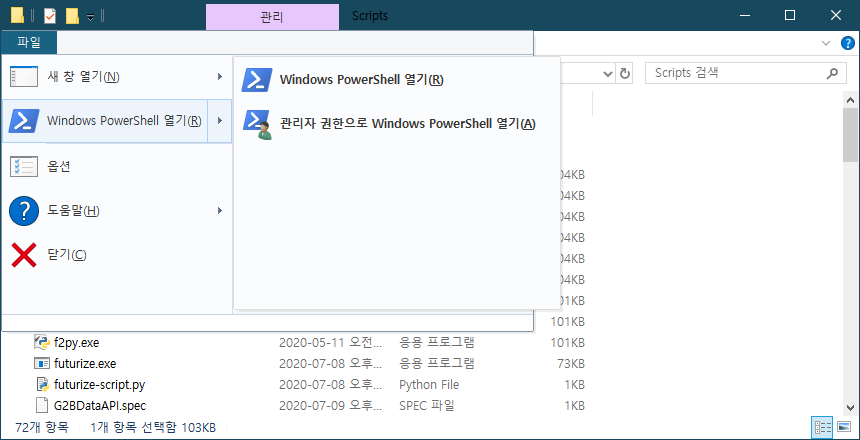
Task: Click the PowerShell icon in submenu
Action: pyautogui.click(x=257, y=80)
